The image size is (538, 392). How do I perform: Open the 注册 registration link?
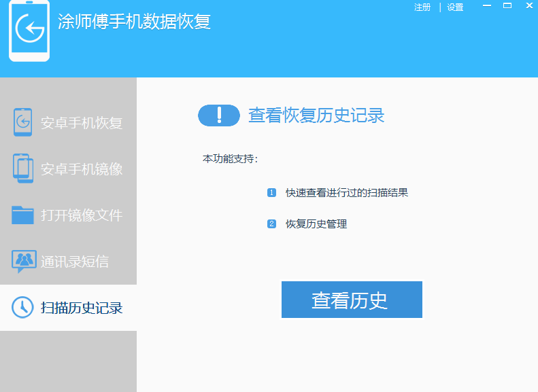pyautogui.click(x=422, y=7)
